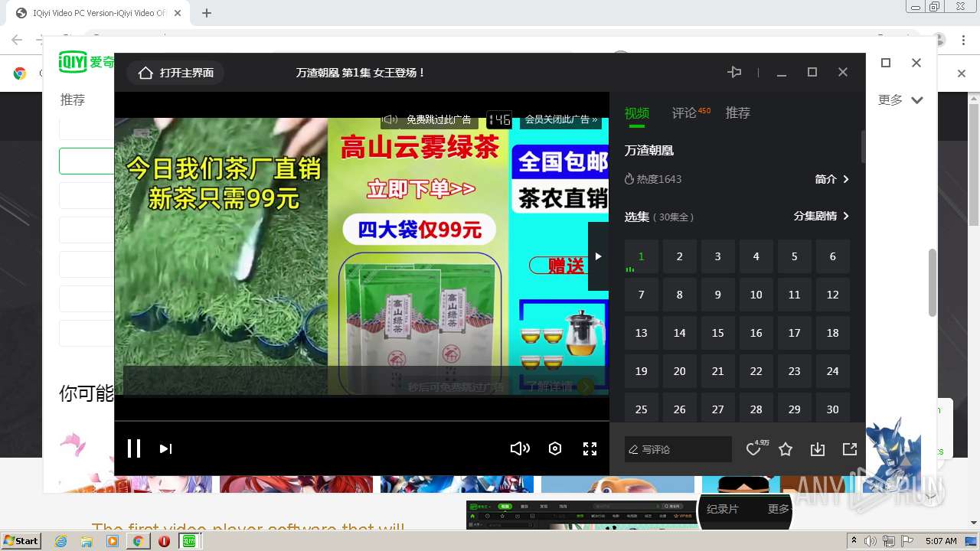
Task: Open player settings hexagon icon
Action: [x=555, y=449]
